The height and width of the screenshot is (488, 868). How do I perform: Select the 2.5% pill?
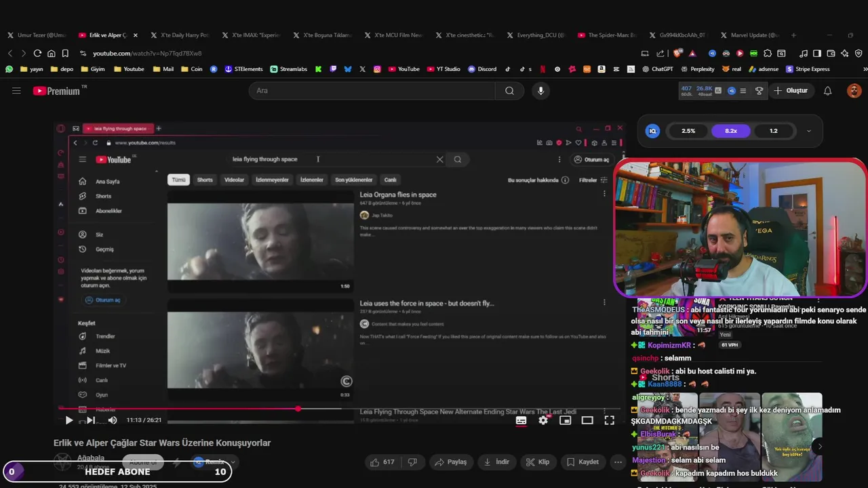688,131
